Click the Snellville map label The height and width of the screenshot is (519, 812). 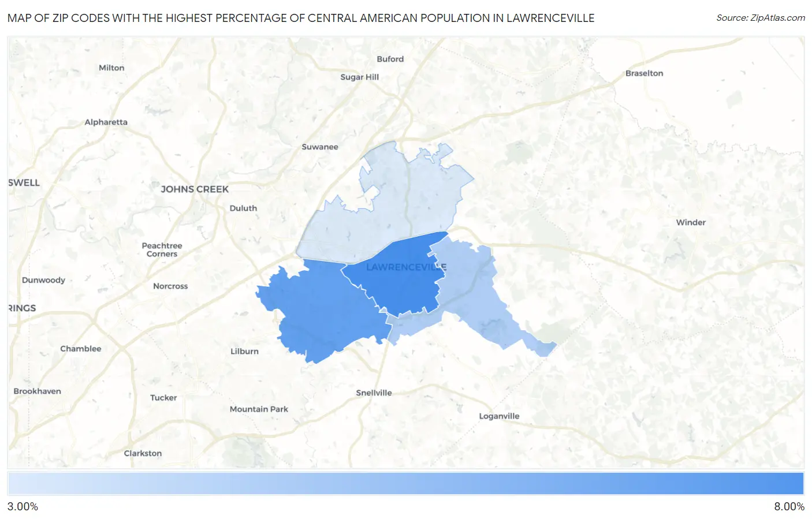(x=374, y=393)
